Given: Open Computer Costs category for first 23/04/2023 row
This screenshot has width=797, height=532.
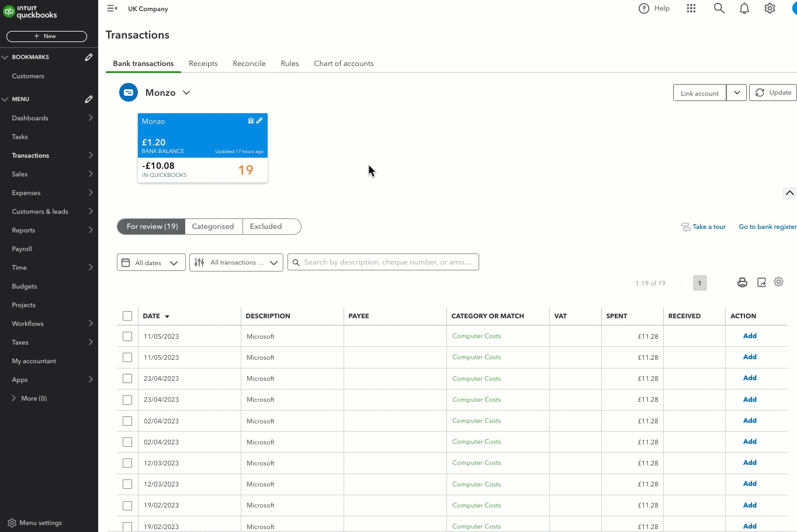Looking at the screenshot, I should (x=477, y=378).
